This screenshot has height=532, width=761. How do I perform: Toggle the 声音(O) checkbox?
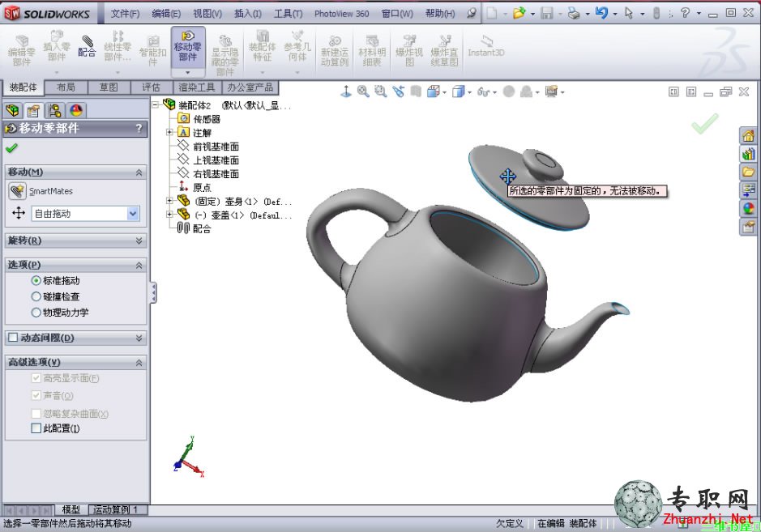click(36, 396)
